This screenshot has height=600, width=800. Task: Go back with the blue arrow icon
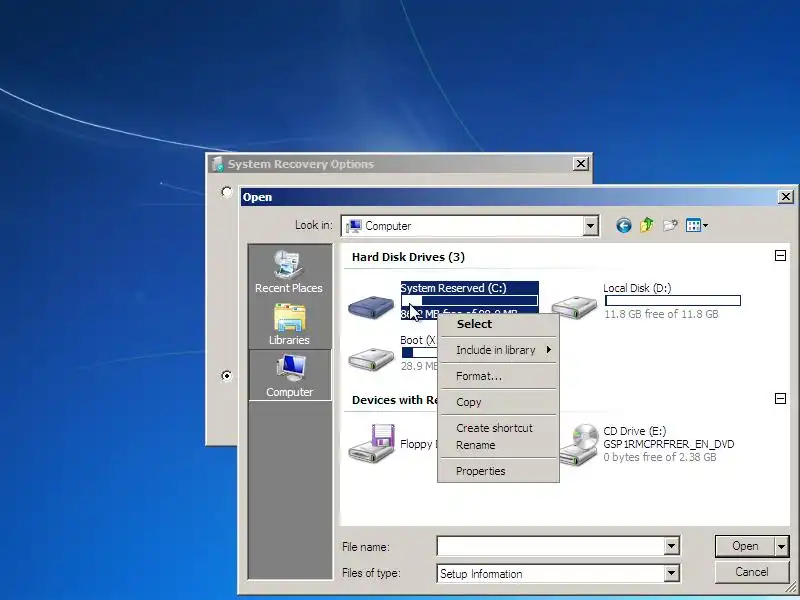(x=623, y=225)
